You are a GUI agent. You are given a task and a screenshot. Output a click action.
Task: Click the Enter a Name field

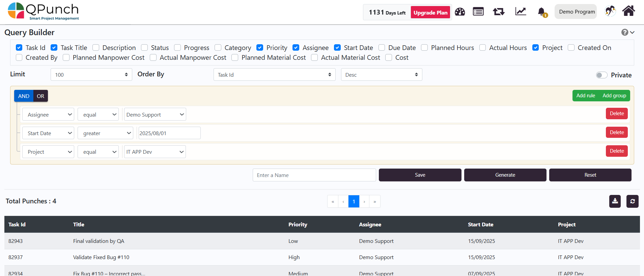pyautogui.click(x=314, y=175)
